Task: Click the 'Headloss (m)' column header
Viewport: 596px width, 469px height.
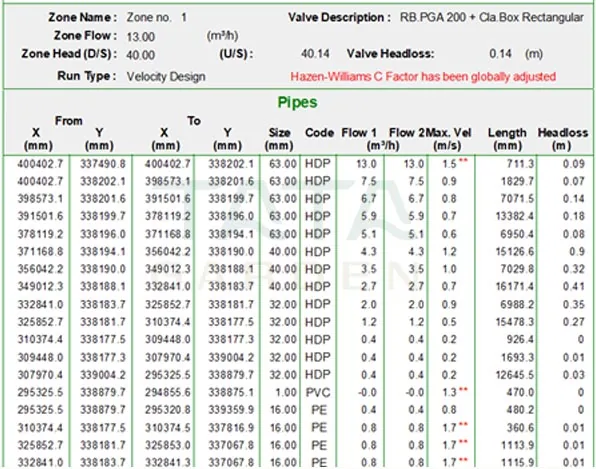Action: [x=563, y=139]
